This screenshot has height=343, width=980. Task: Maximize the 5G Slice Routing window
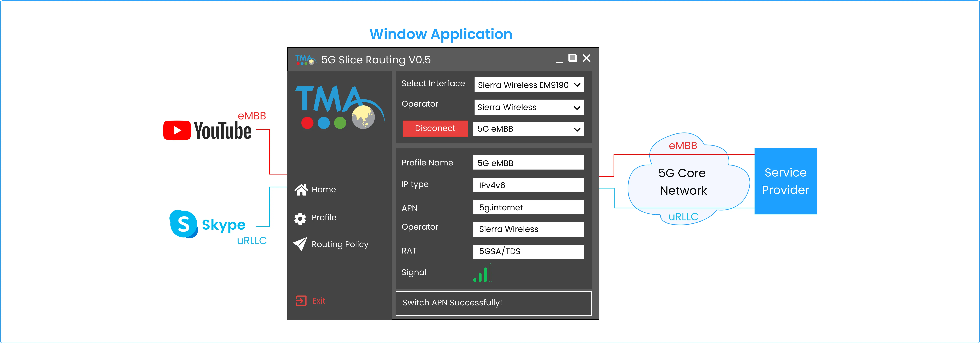tap(573, 58)
